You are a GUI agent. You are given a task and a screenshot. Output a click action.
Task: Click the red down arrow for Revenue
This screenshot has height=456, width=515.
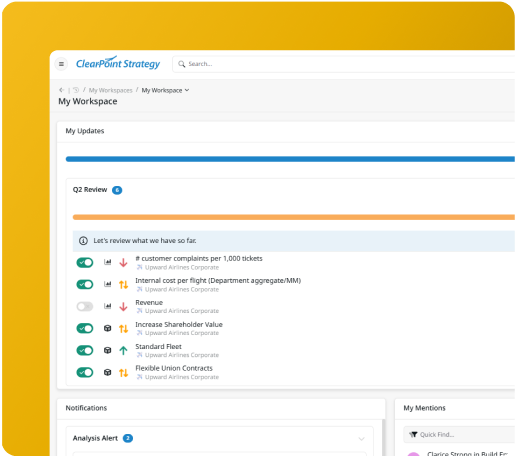click(x=123, y=307)
